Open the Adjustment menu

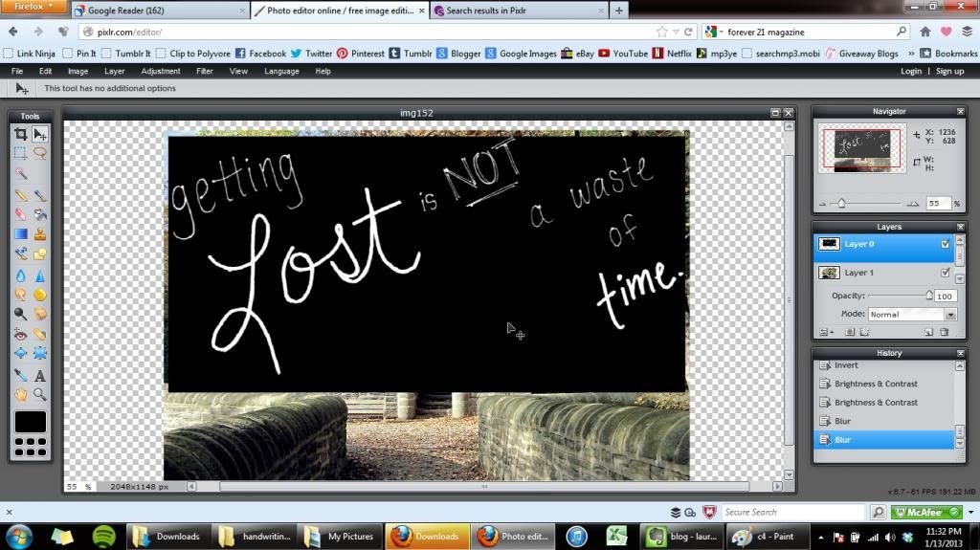pos(161,71)
